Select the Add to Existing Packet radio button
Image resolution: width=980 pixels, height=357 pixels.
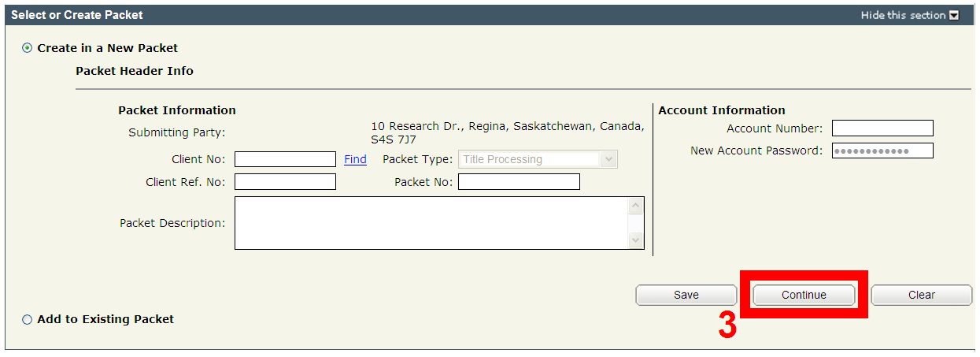click(x=28, y=319)
